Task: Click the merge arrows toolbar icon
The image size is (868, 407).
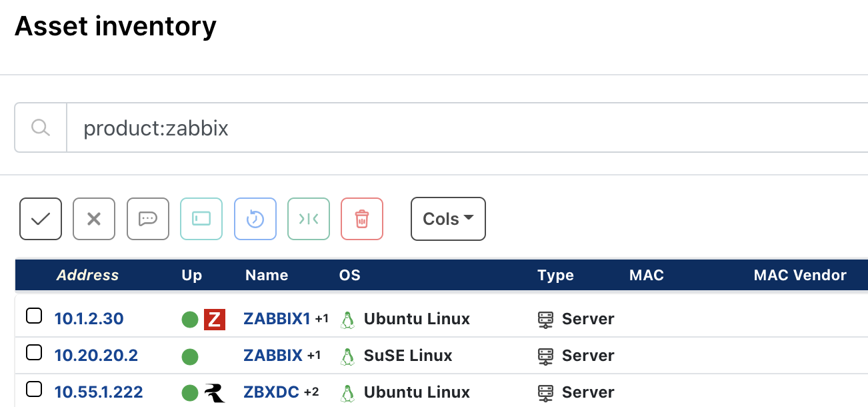Action: pos(308,219)
